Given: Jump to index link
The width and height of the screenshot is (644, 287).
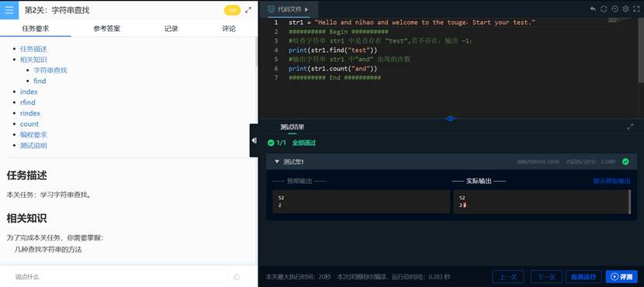Looking at the screenshot, I should pyautogui.click(x=29, y=92).
